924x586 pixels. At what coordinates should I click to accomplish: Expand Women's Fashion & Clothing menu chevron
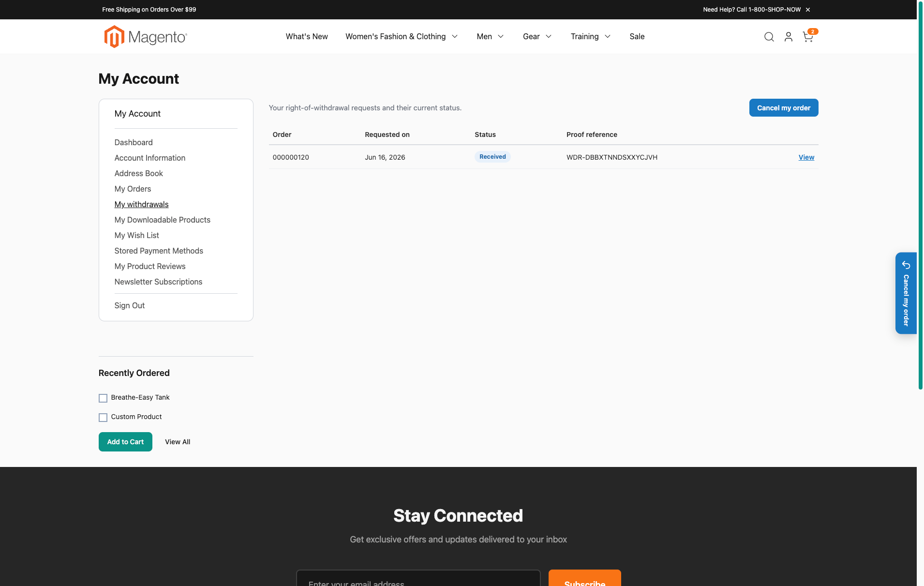pyautogui.click(x=455, y=37)
